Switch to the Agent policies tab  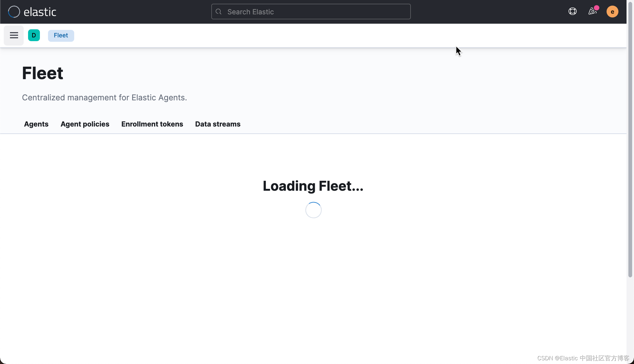tap(85, 124)
